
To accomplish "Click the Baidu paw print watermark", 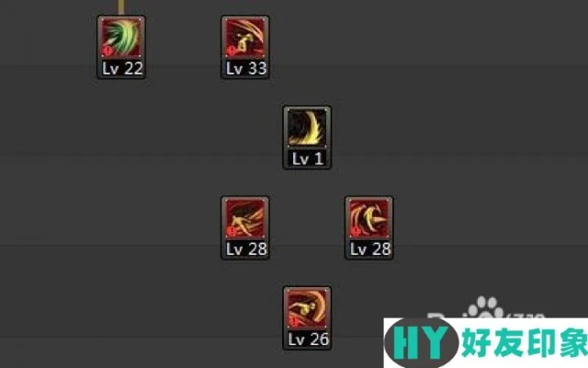I will [x=486, y=307].
